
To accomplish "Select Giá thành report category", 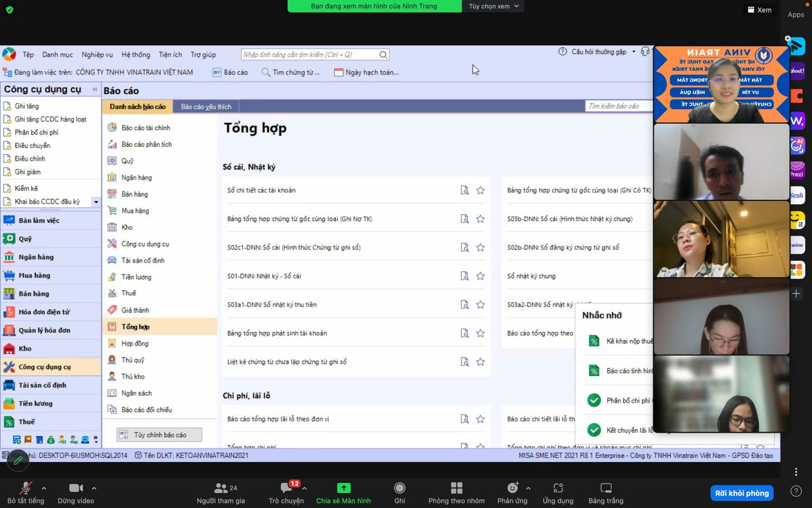I will 135,310.
